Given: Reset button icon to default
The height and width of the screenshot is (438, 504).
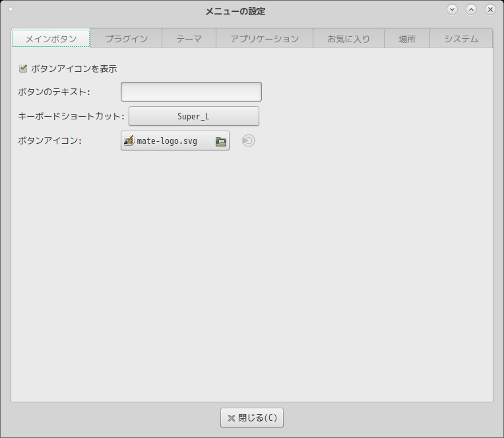Looking at the screenshot, I should [x=248, y=141].
